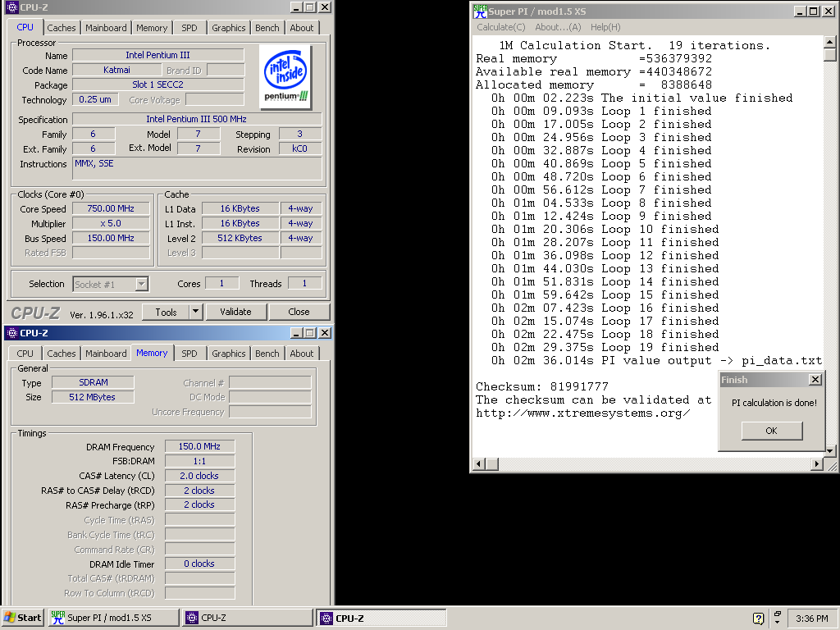Open Graphics tab in upper CPU-Z window
Viewport: 840px width, 630px height.
click(229, 28)
